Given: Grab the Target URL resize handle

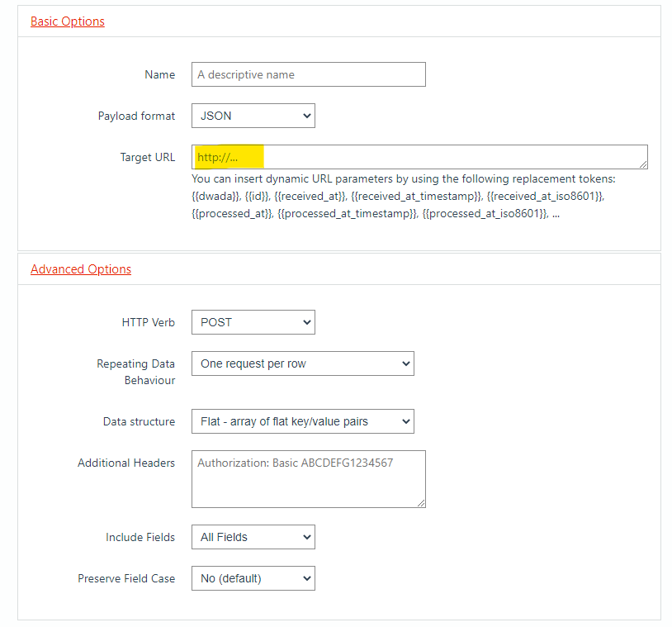Looking at the screenshot, I should tap(643, 164).
